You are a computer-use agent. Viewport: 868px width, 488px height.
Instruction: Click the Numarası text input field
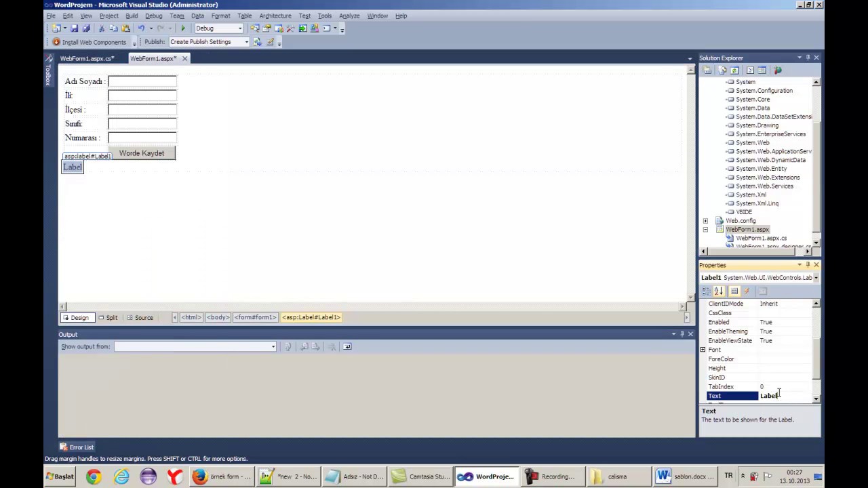coord(142,138)
